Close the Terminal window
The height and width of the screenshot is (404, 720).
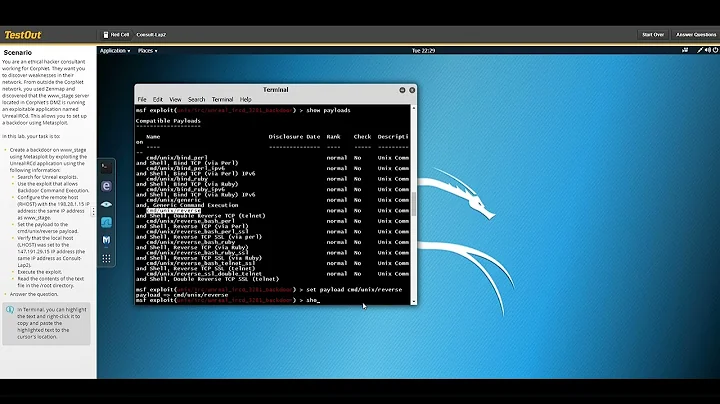click(412, 90)
